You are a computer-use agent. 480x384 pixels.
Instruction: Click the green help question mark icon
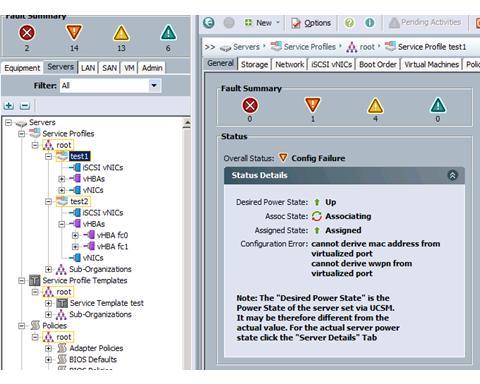(349, 23)
